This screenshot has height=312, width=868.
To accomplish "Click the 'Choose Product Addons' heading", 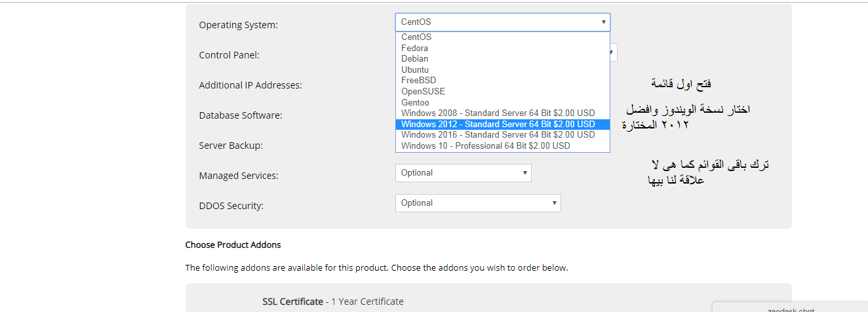I will pos(233,245).
